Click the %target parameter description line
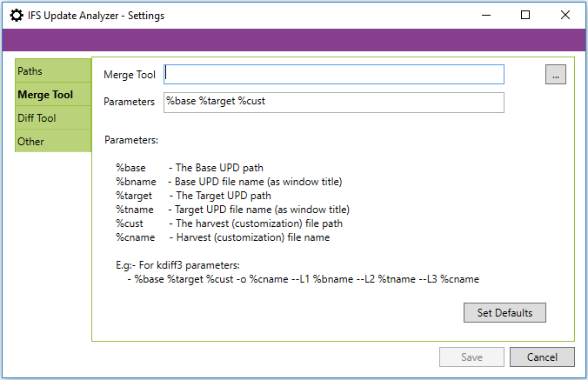Image resolution: width=588 pixels, height=380 pixels. pos(193,196)
